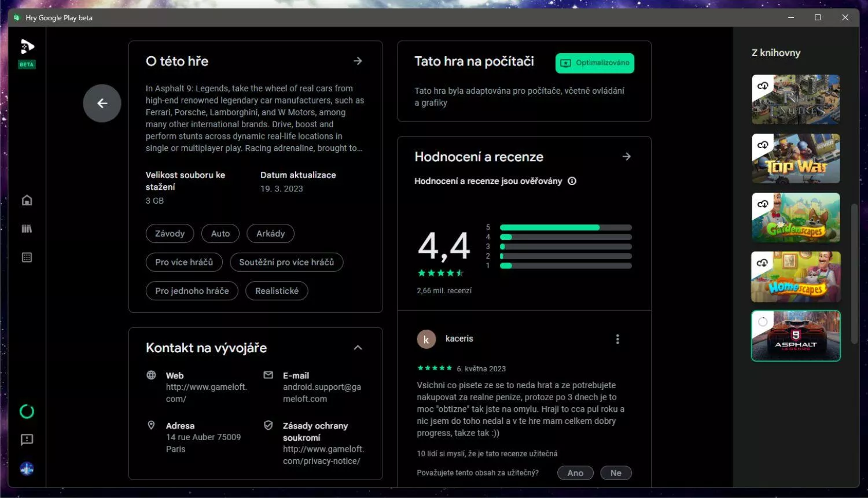Viewport: 868px width, 498px height.
Task: Click the globe Web icon
Action: pos(151,375)
